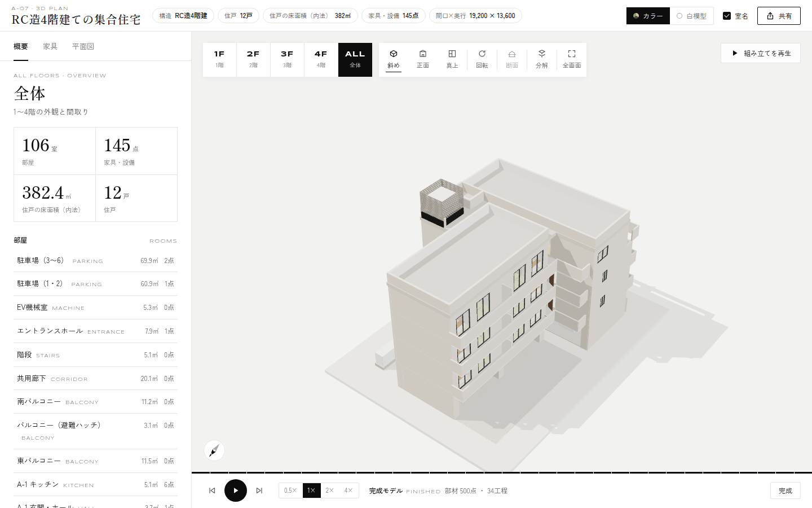Show the 3F floor
Screen dimensions: 812x508
click(x=287, y=59)
